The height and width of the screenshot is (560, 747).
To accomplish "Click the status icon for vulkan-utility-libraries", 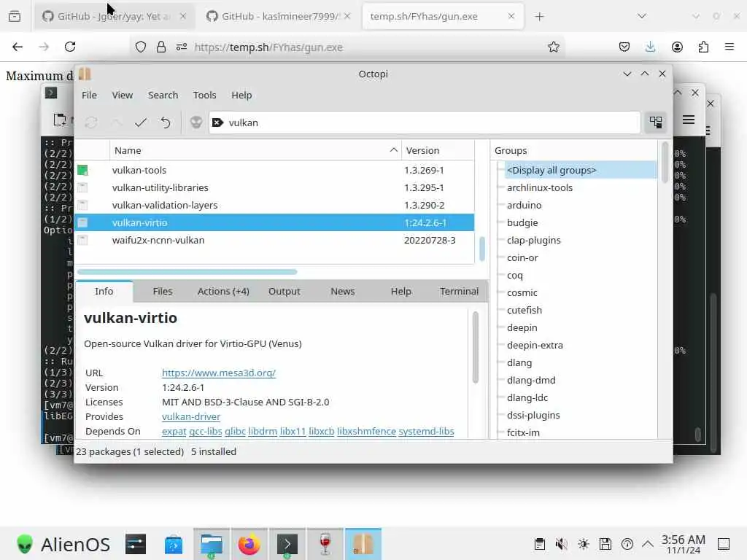I will (82, 187).
